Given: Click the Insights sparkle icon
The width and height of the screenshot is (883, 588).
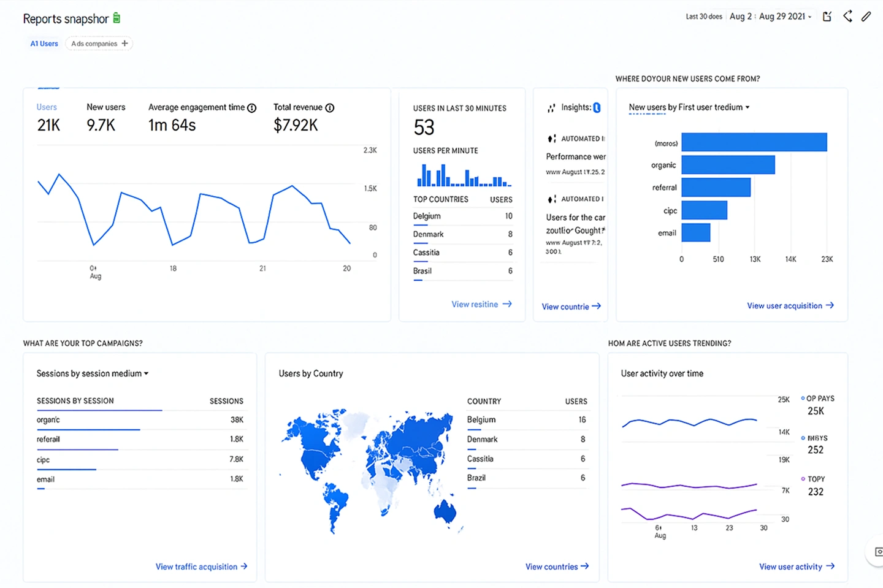Looking at the screenshot, I should 551,108.
